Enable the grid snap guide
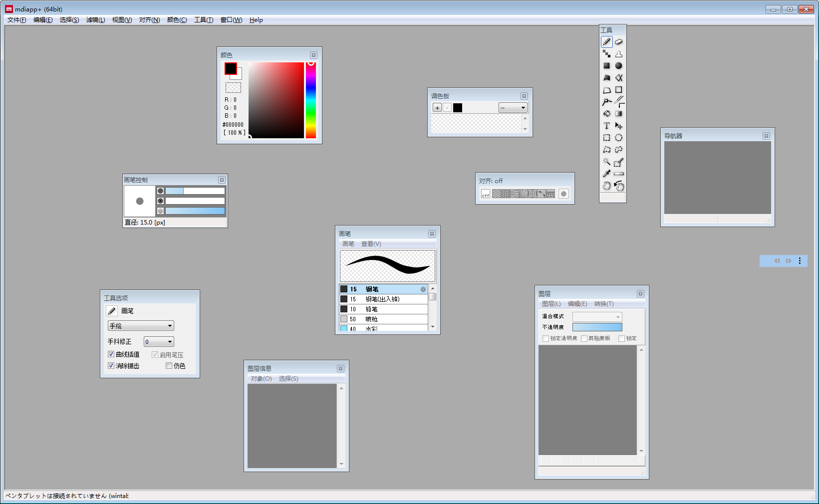The width and height of the screenshot is (819, 504). click(x=506, y=194)
